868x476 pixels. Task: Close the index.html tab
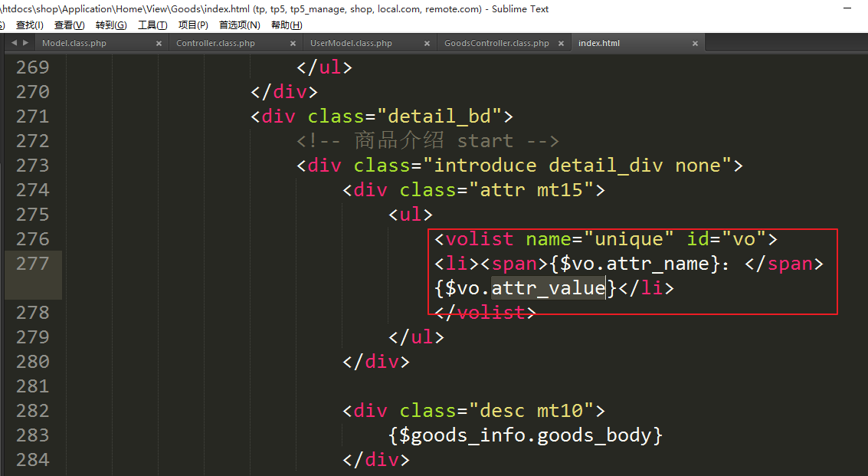[695, 44]
